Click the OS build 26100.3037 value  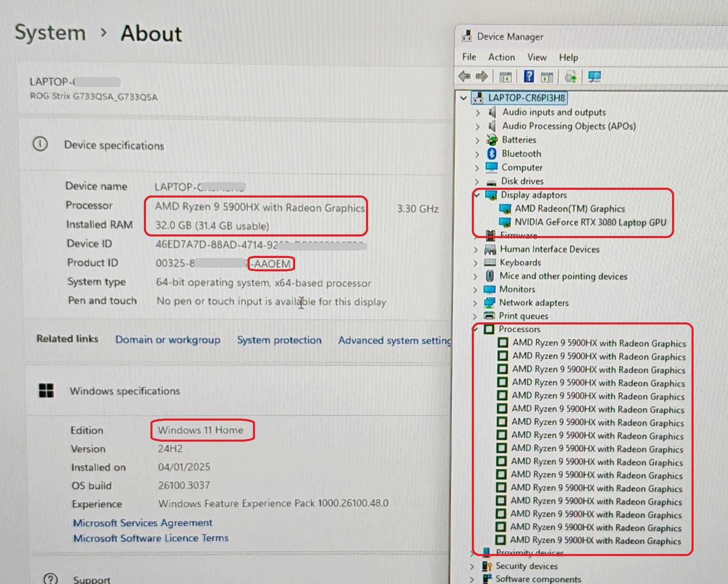coord(184,485)
